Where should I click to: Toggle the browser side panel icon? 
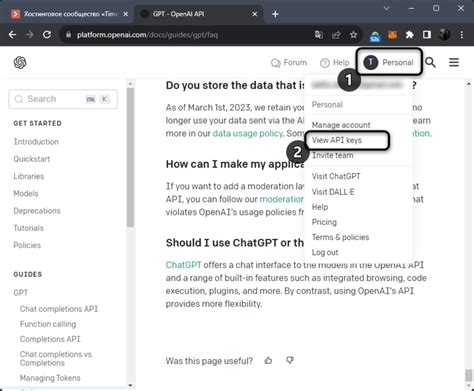tap(427, 35)
